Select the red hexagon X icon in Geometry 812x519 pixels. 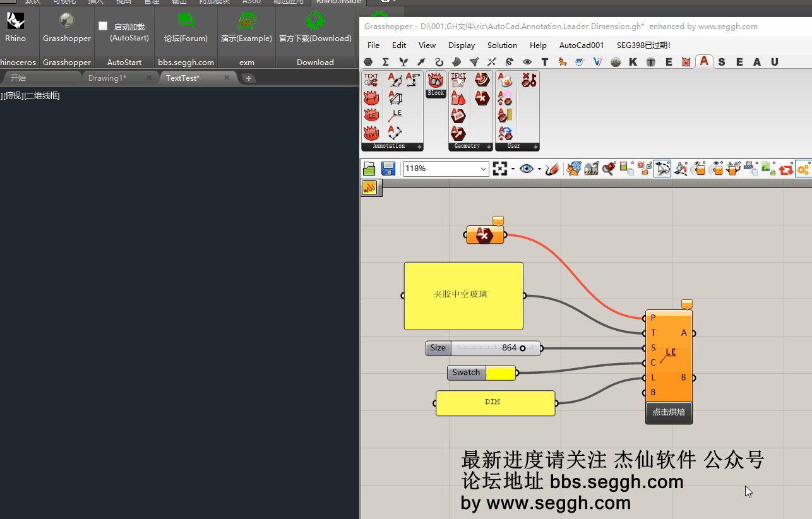coord(482,98)
